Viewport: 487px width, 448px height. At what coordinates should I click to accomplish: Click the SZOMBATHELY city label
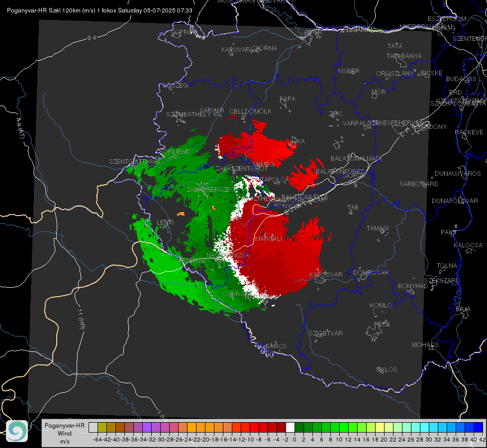pos(188,114)
